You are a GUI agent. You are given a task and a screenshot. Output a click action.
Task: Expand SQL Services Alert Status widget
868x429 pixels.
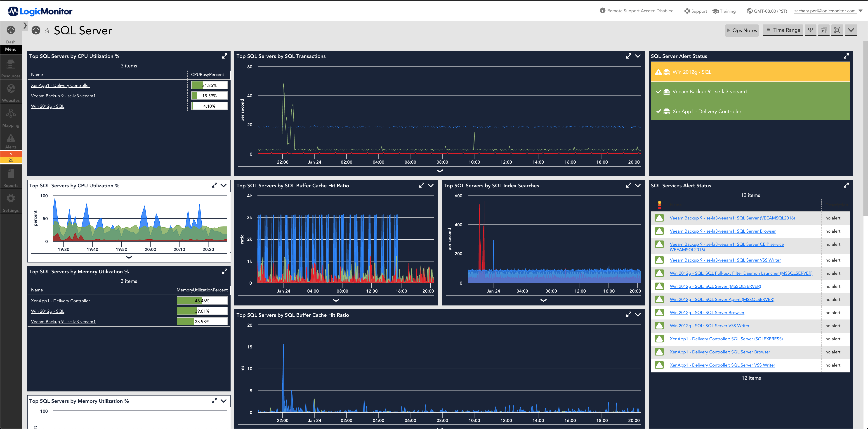click(846, 185)
